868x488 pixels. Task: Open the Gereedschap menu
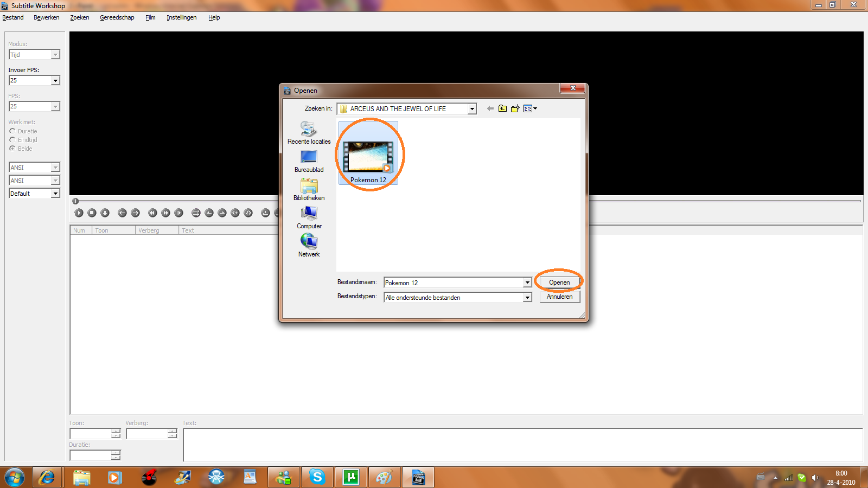coord(117,17)
